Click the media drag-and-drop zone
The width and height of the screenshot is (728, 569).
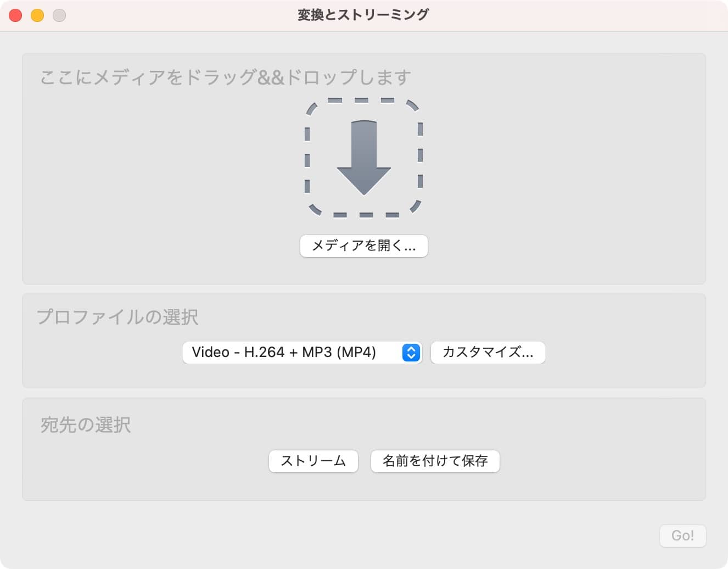363,168
